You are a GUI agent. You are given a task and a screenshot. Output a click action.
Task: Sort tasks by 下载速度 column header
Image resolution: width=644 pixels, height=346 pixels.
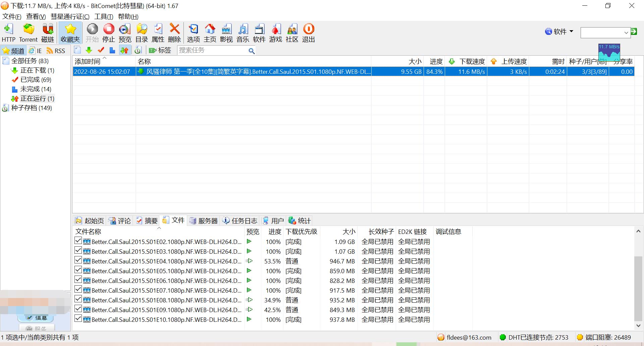click(472, 61)
